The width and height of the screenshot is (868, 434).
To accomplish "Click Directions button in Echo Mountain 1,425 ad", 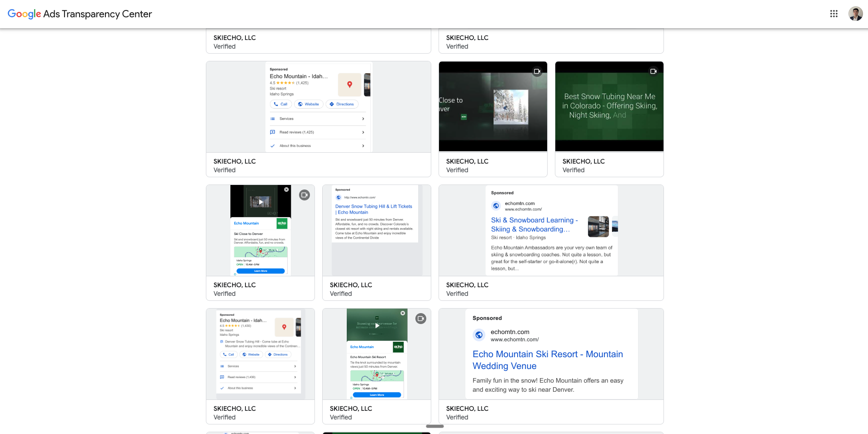I will [x=342, y=104].
